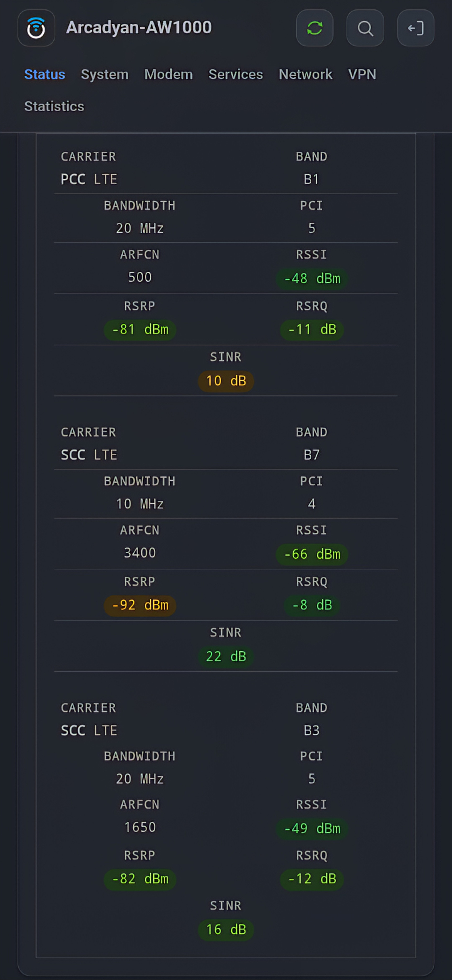Click the logout arrow icon
This screenshot has height=980, width=452.
[415, 28]
